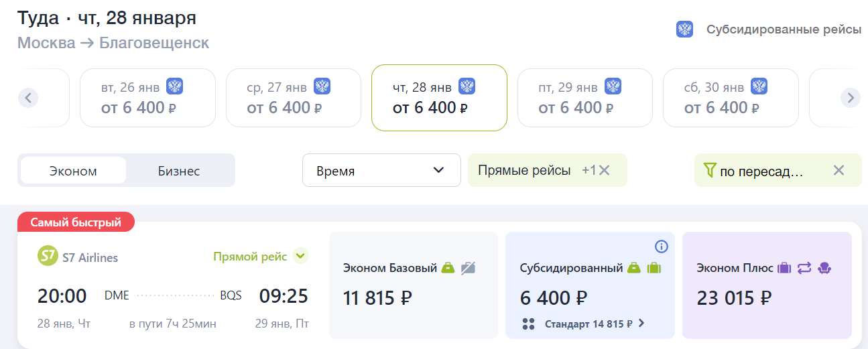Click the four-dots icon beside Стандарт
Image resolution: width=868 pixels, height=349 pixels.
[x=528, y=324]
